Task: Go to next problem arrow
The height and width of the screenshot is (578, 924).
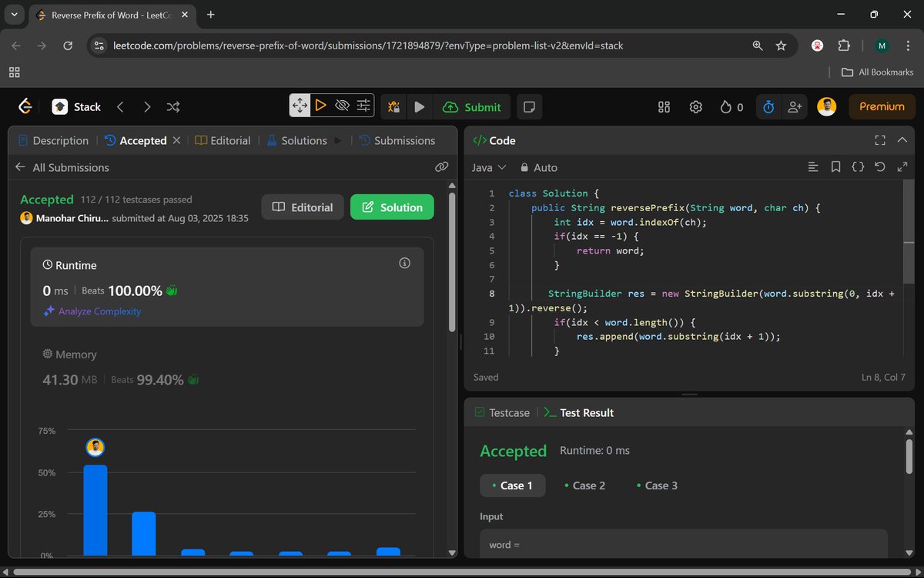Action: pyautogui.click(x=147, y=107)
